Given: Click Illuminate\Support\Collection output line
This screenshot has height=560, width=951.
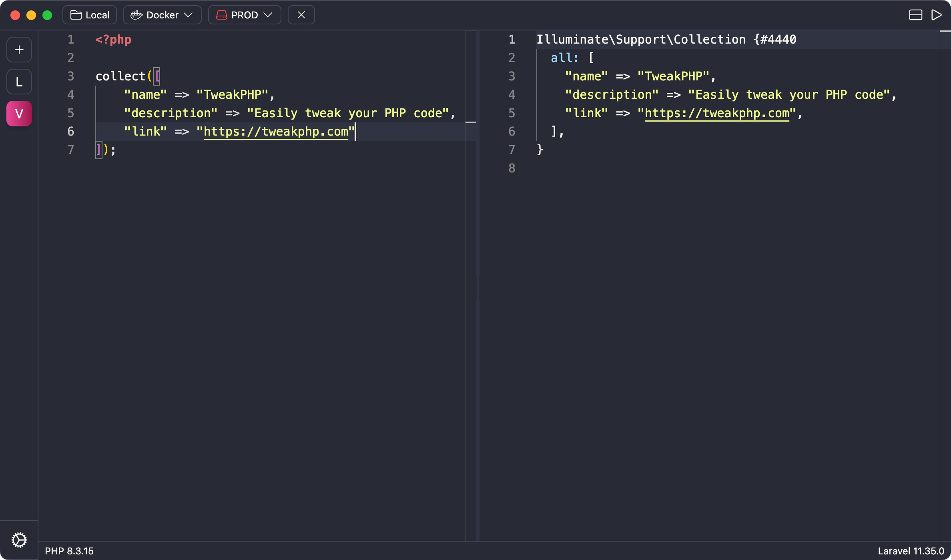Looking at the screenshot, I should tap(666, 40).
